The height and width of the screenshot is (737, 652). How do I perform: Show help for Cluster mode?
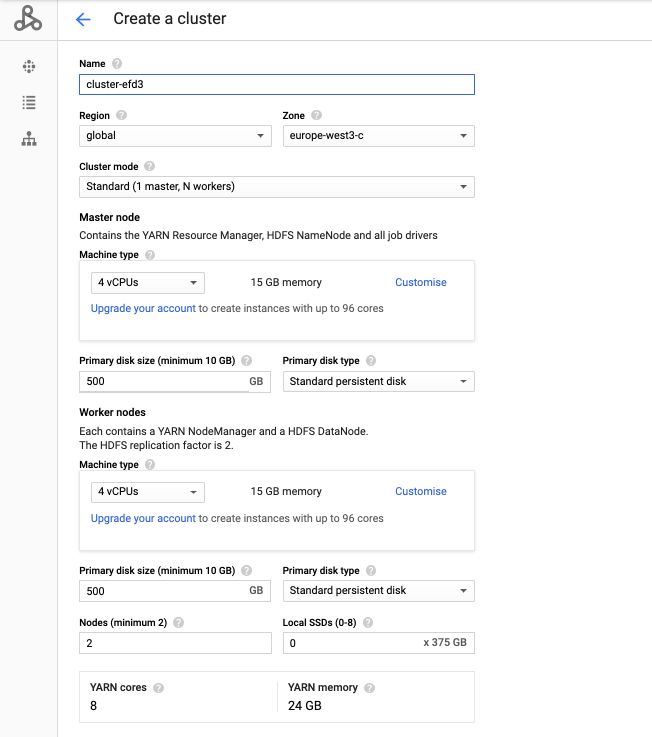click(x=149, y=166)
